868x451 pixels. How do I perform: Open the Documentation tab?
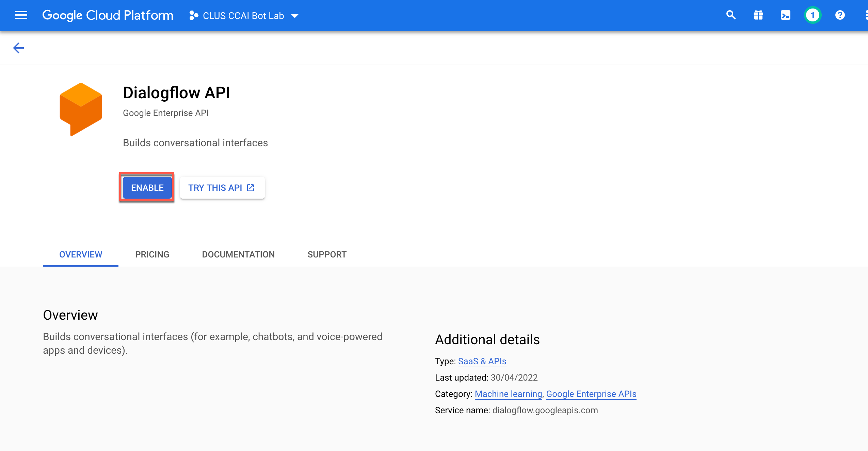238,254
